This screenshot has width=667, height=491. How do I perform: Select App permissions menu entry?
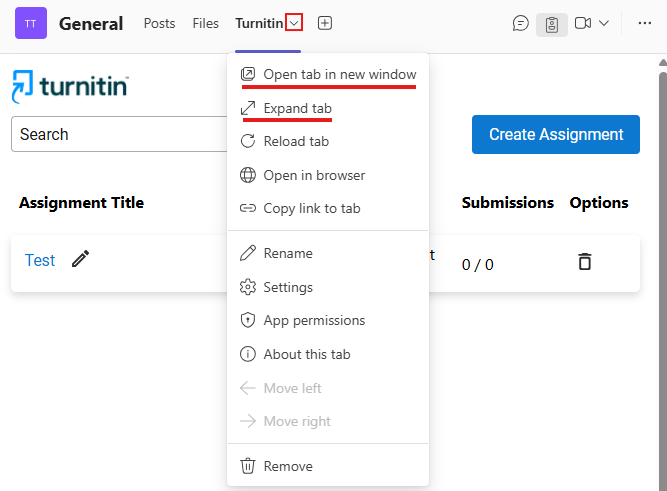328,320
